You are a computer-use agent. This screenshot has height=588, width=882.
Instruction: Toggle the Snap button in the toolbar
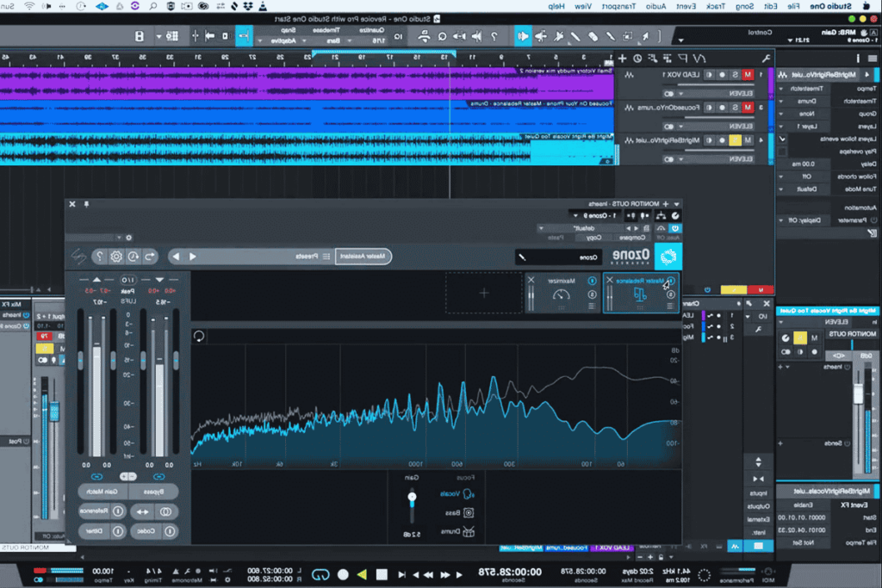pyautogui.click(x=244, y=36)
